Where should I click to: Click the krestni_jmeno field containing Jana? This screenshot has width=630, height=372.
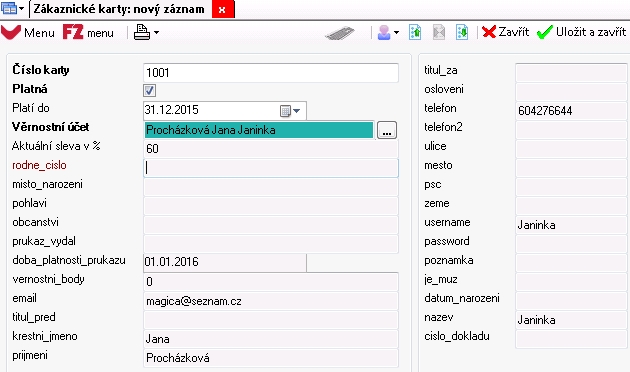[271, 339]
